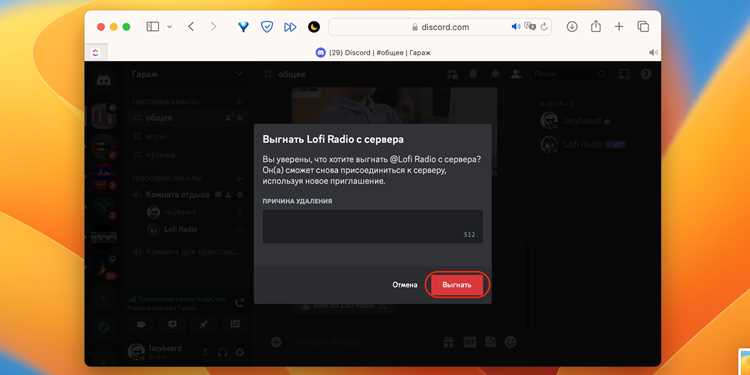
Task: Toggle the Discord member list icon
Action: pos(516,74)
